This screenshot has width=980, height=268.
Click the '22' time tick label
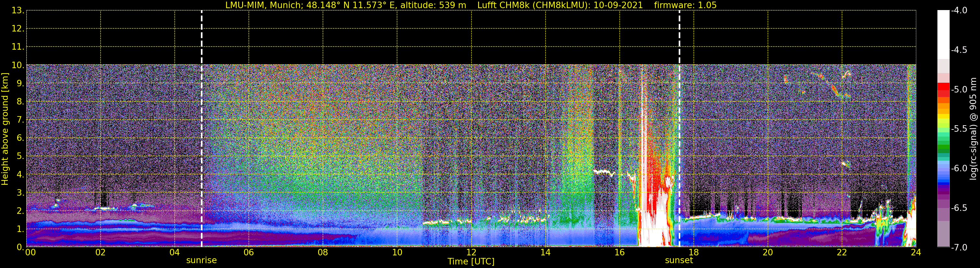(x=842, y=252)
